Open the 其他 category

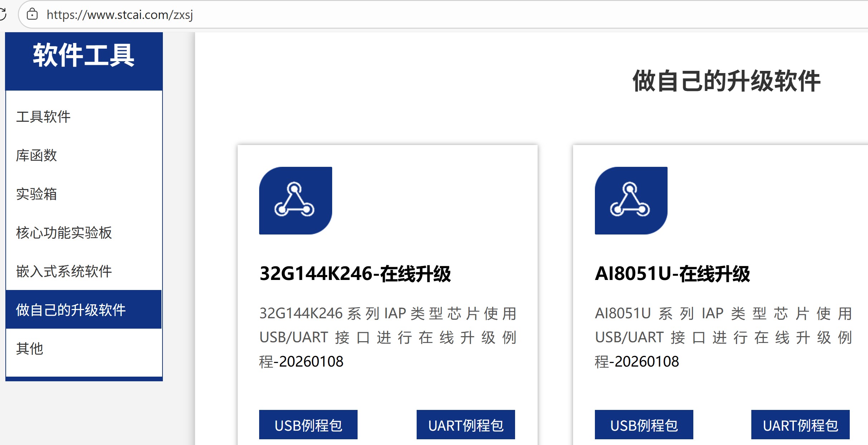(x=29, y=348)
